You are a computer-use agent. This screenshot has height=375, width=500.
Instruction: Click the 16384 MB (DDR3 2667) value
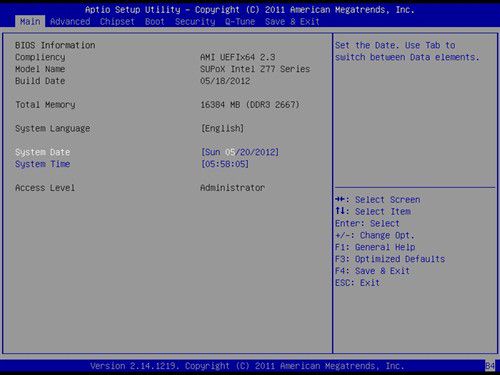[x=250, y=105]
